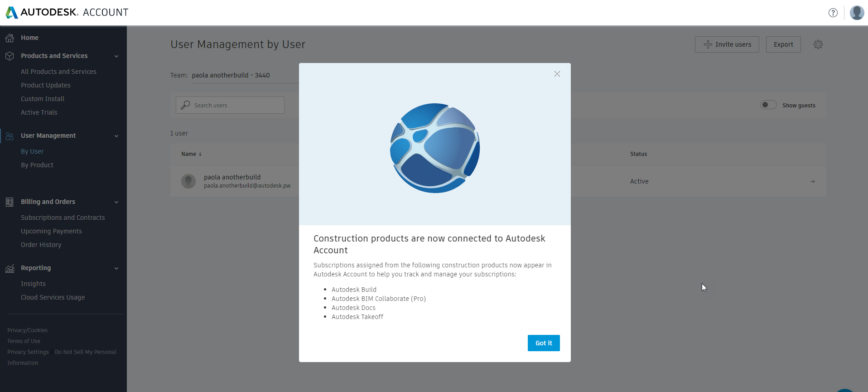Click the Export button

(783, 44)
